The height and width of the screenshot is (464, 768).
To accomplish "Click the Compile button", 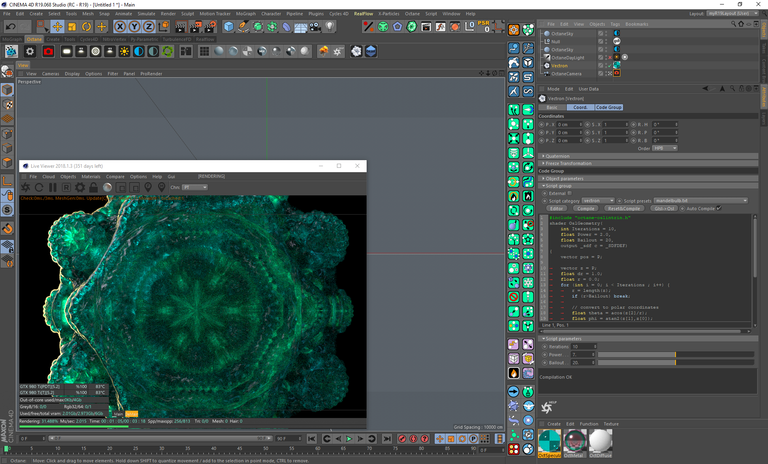I will point(586,208).
